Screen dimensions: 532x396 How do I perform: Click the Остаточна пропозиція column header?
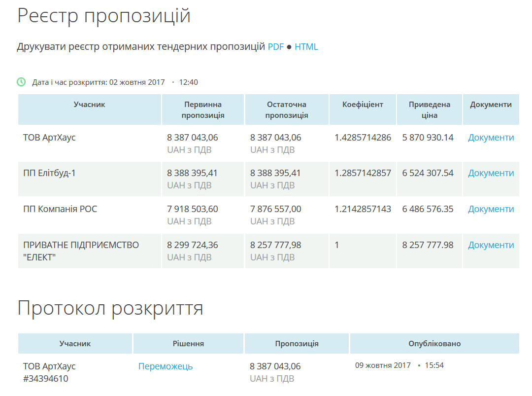pos(286,109)
